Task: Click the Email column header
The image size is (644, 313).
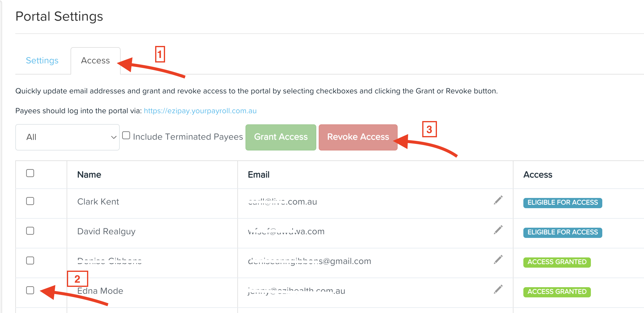Action: [x=259, y=175]
